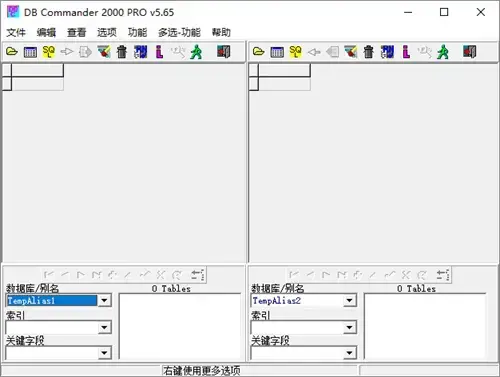Expand the left pane 关键字段 dropdown

click(104, 353)
